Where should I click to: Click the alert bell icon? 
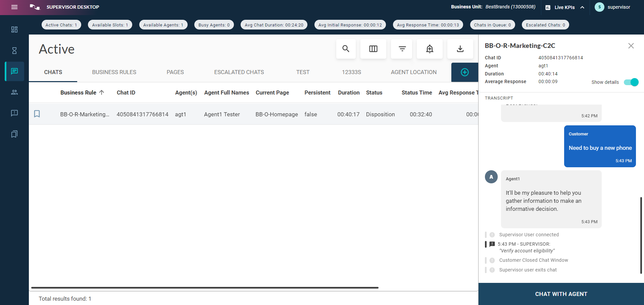[430, 49]
